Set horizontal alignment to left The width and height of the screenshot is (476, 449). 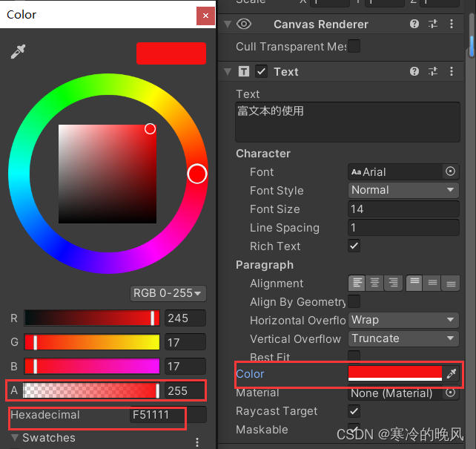pos(357,284)
